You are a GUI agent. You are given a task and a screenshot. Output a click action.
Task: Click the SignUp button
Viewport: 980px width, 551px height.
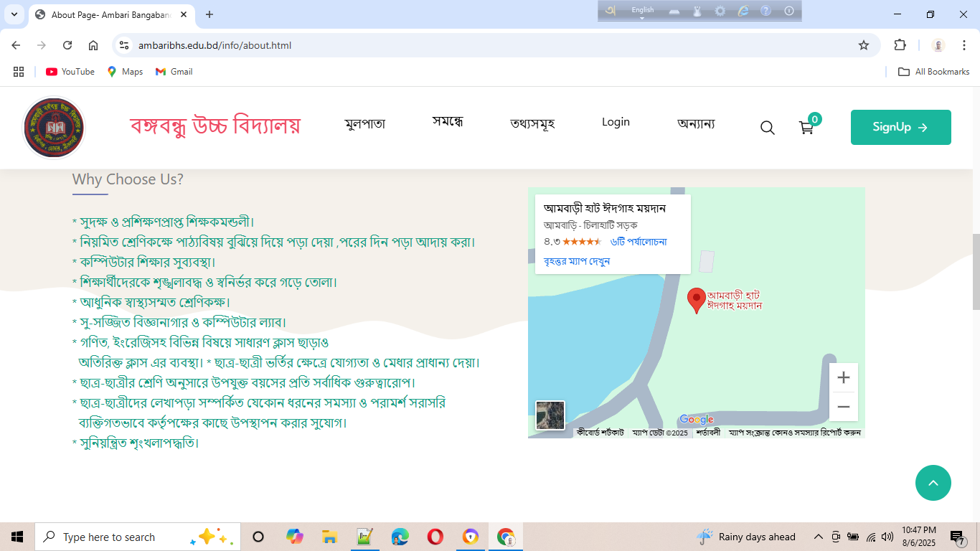(900, 127)
